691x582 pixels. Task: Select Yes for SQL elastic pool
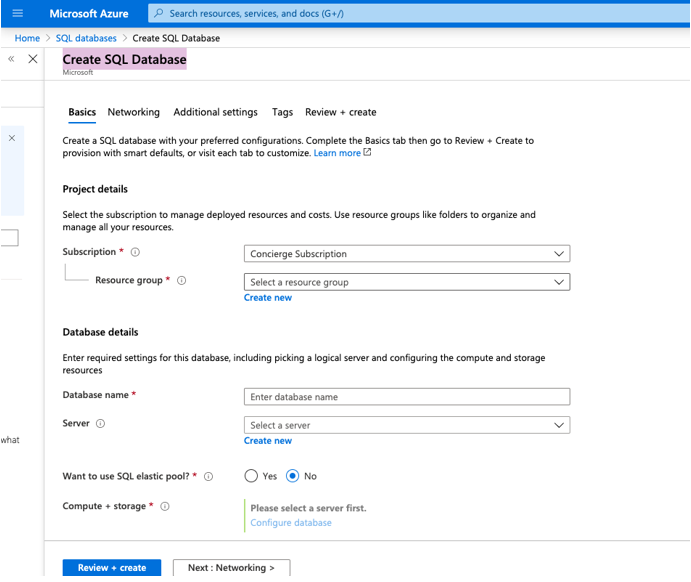[252, 476]
